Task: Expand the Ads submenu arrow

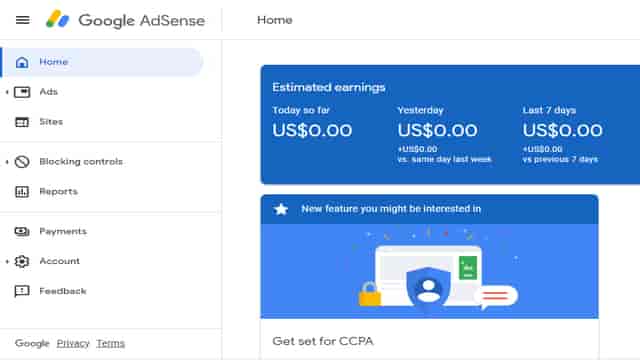Action: click(x=7, y=92)
